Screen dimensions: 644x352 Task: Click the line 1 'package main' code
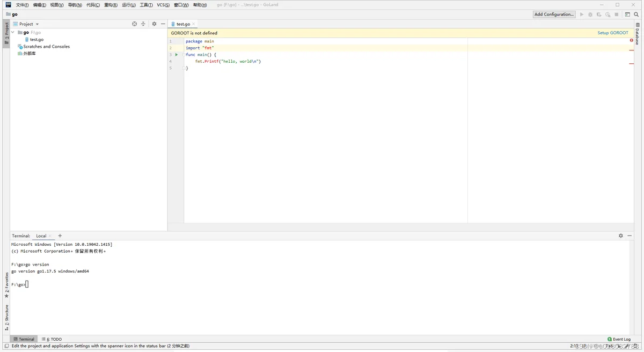200,41
